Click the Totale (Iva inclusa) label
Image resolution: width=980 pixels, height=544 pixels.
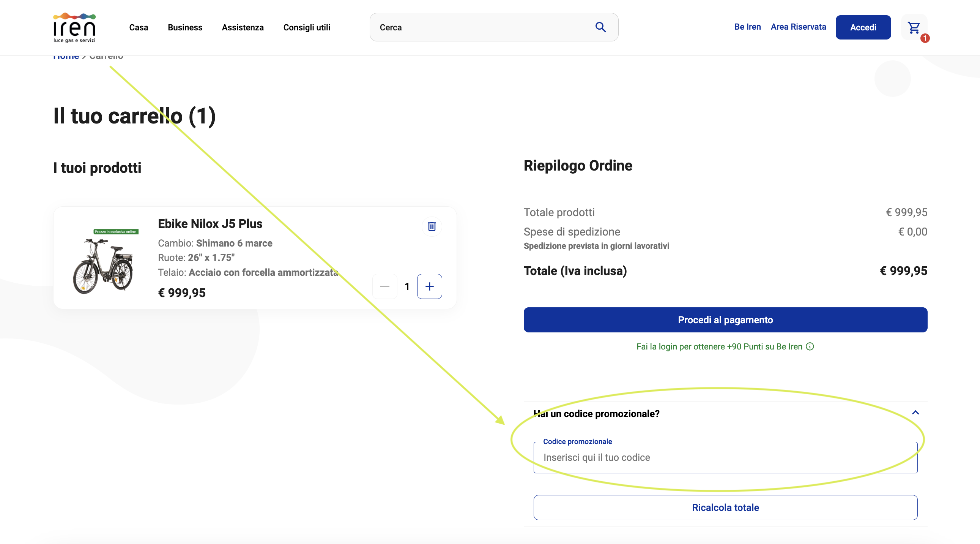575,270
